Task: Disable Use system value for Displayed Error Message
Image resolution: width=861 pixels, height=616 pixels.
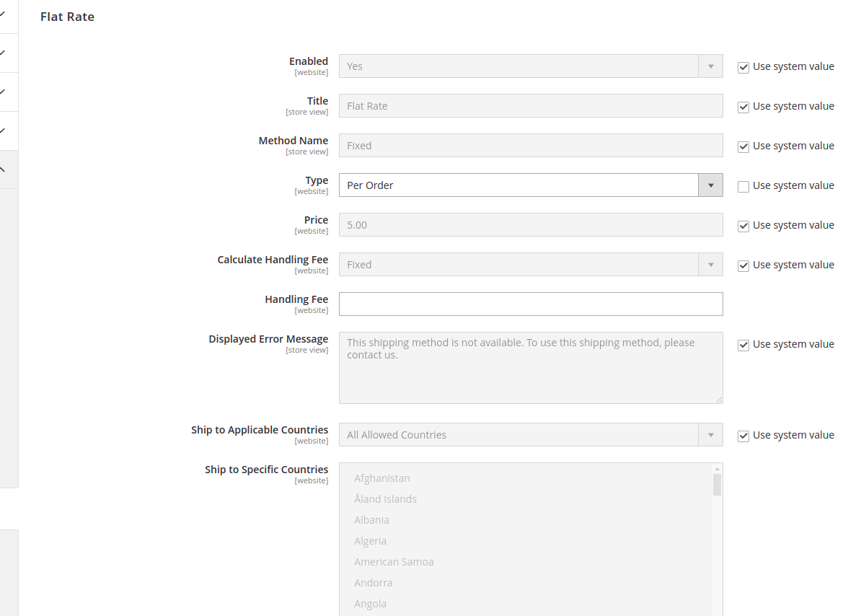Action: click(743, 345)
